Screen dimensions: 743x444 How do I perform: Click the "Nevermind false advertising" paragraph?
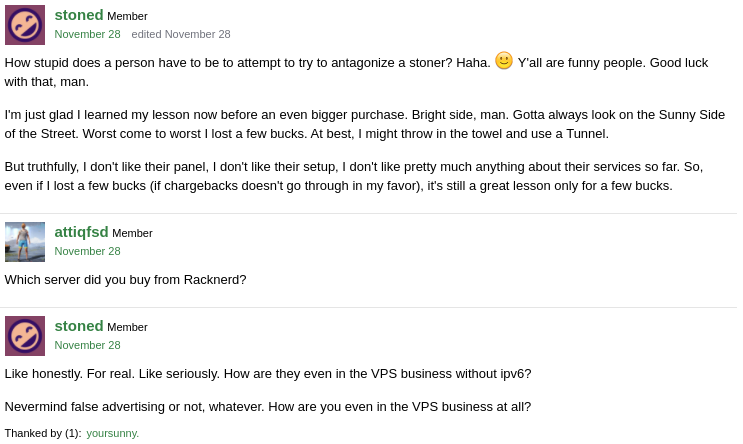pyautogui.click(x=267, y=407)
